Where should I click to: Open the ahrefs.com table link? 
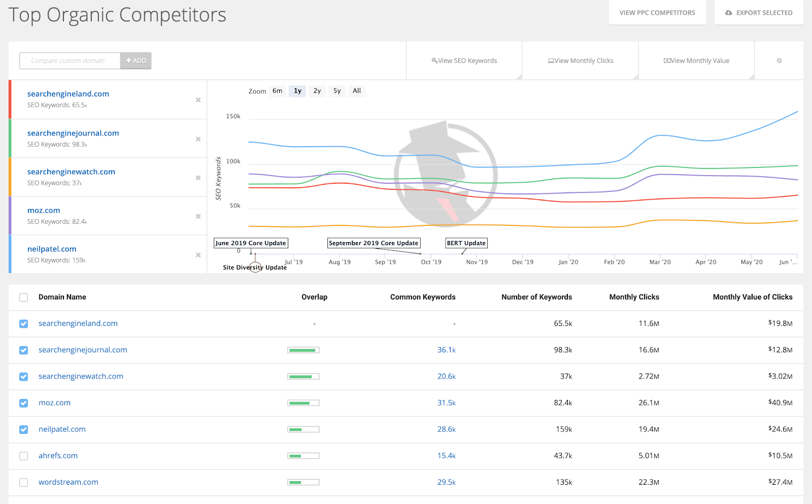pos(58,456)
